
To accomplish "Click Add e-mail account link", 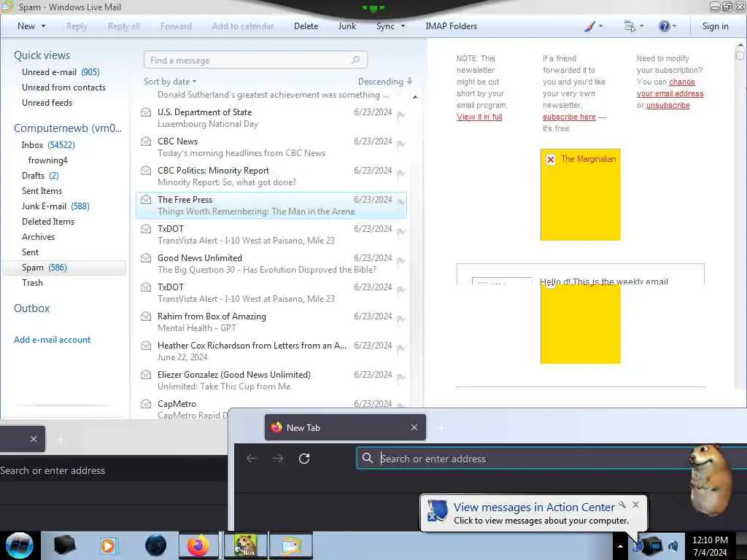I will click(52, 340).
